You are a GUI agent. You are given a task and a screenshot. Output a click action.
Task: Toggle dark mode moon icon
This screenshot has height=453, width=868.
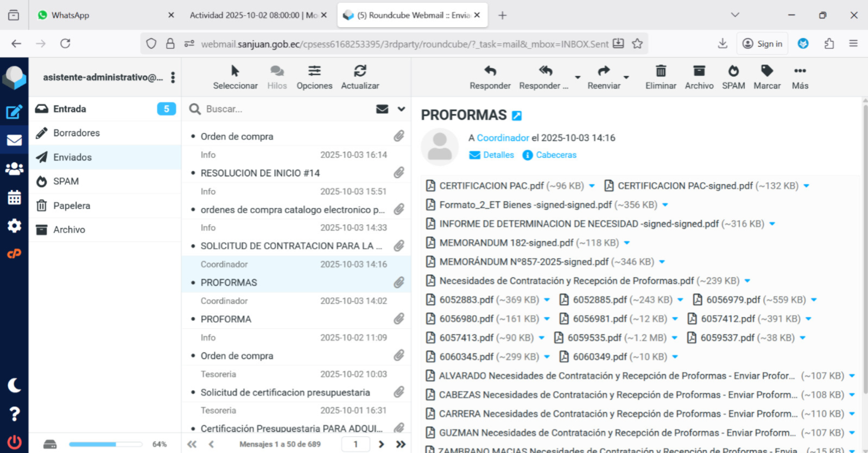pos(14,385)
